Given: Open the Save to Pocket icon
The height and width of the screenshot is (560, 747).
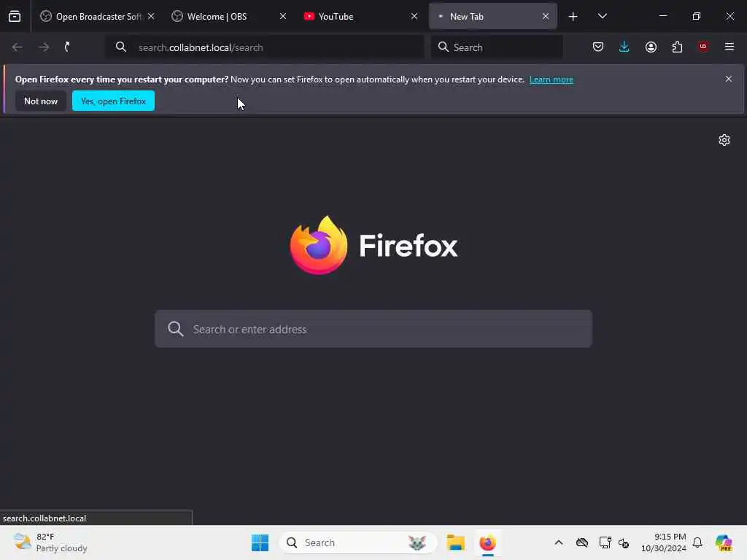Looking at the screenshot, I should [598, 47].
